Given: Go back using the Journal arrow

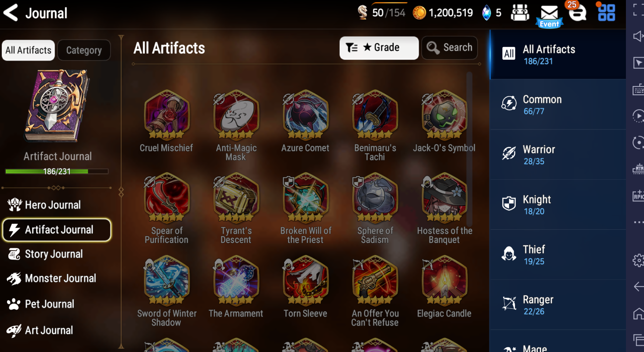Looking at the screenshot, I should 11,13.
